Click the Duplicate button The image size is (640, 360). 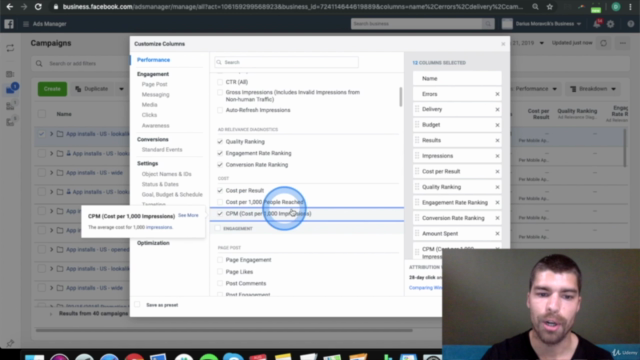[x=93, y=89]
